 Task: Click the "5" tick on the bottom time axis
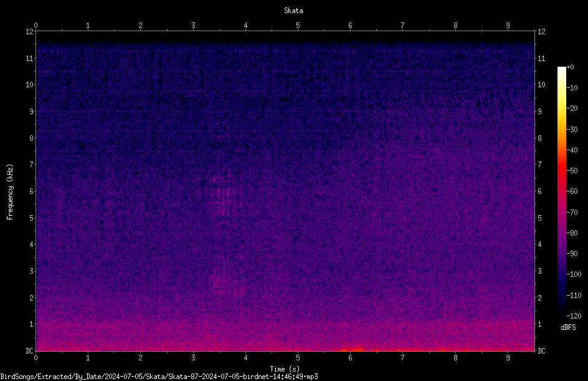pos(298,358)
